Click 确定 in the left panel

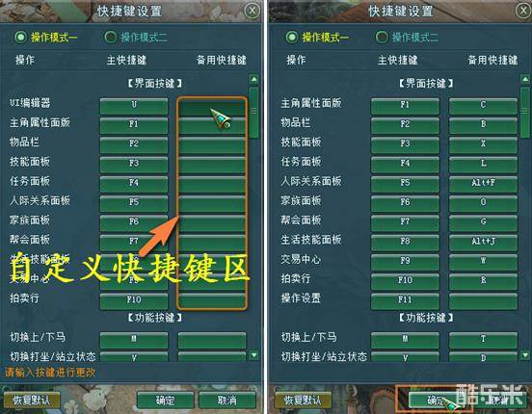pos(166,401)
